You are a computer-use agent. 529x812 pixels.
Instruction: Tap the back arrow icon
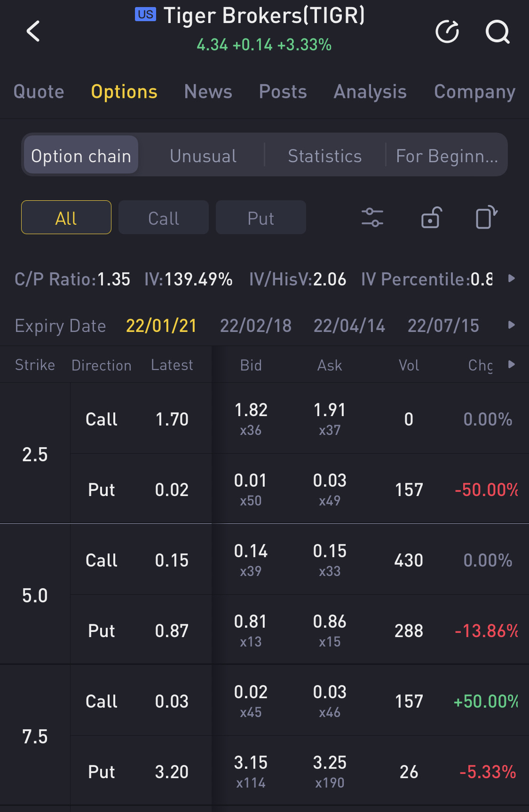[33, 32]
